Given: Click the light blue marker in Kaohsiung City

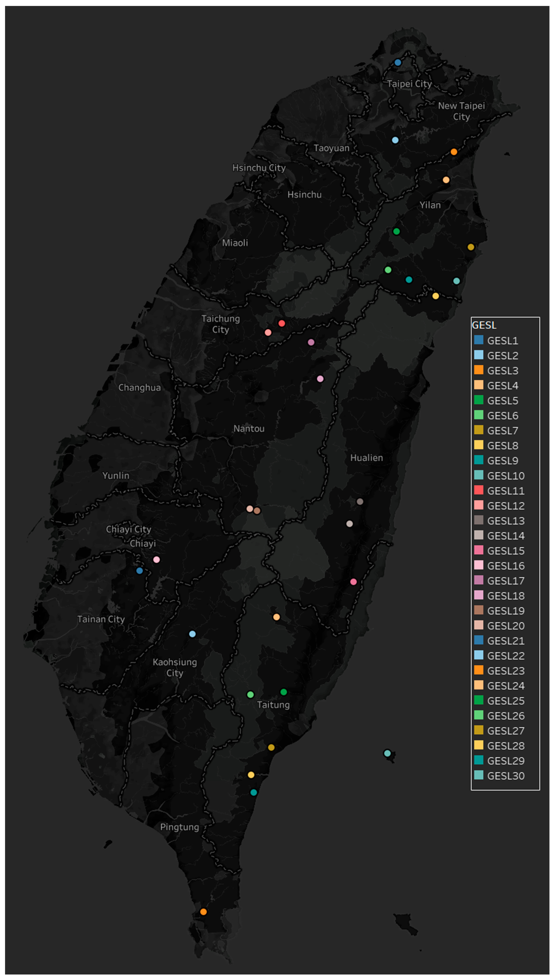Looking at the screenshot, I should tap(192, 634).
